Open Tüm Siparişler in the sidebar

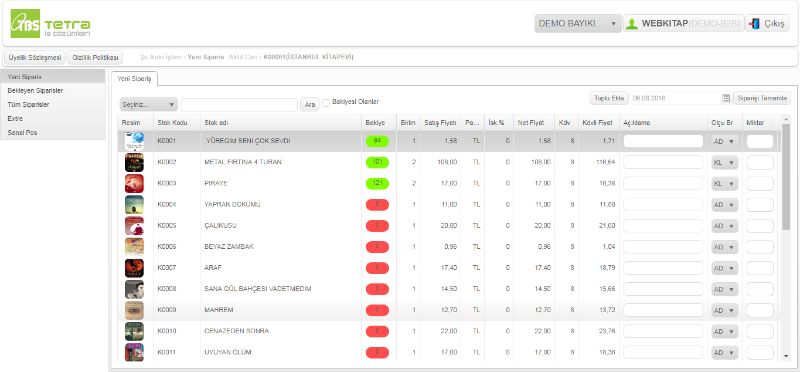point(53,104)
